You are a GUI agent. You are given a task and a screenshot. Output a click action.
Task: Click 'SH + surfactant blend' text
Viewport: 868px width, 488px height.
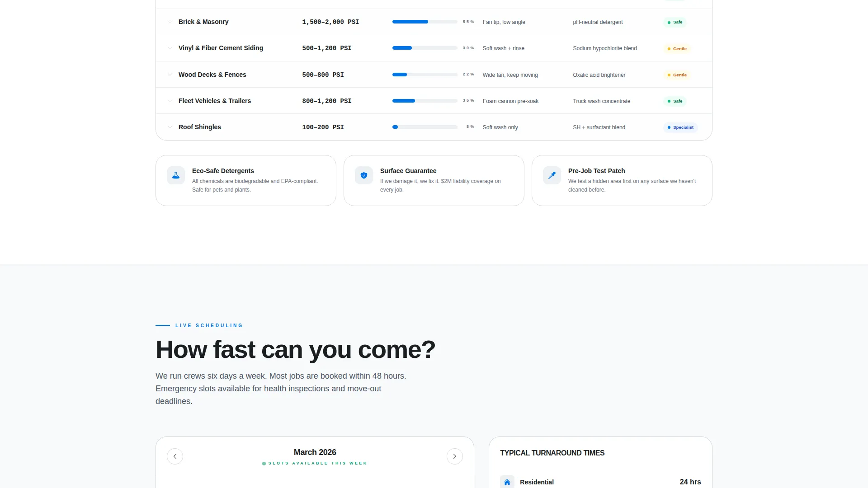click(x=599, y=127)
